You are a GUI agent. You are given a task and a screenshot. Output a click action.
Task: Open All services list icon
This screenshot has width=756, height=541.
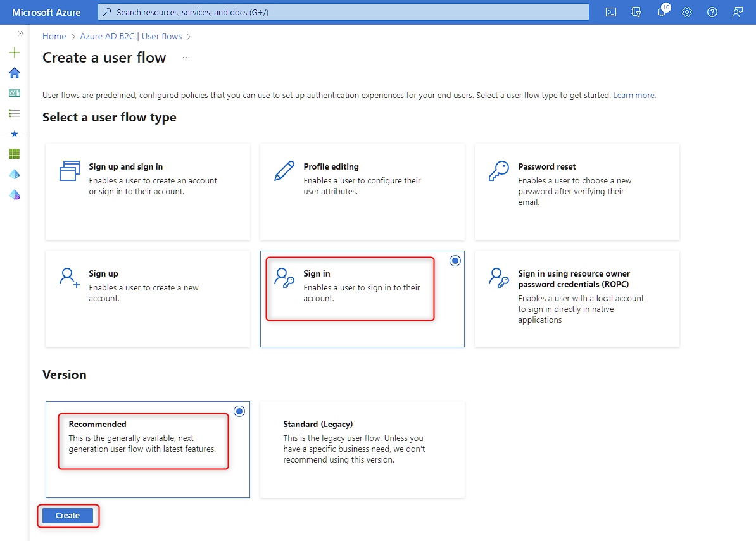(15, 113)
